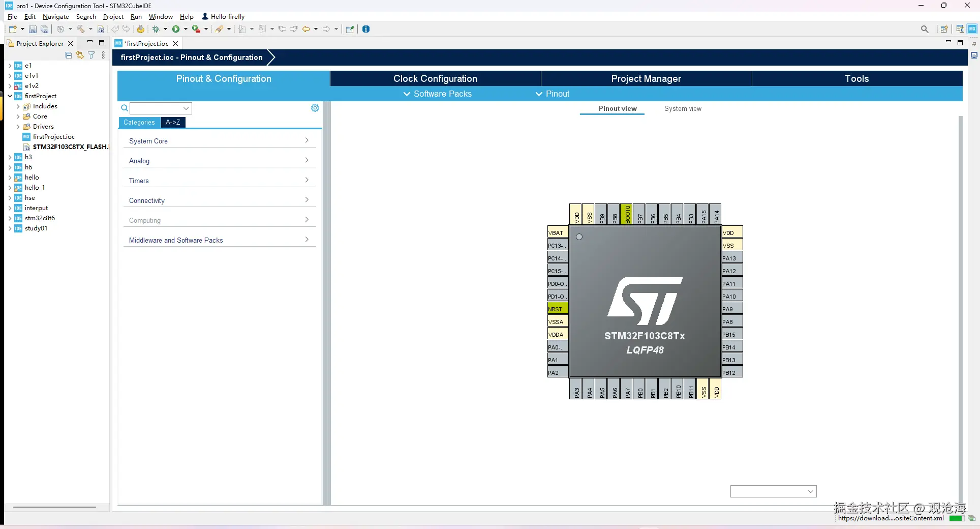The width and height of the screenshot is (980, 529).
Task: Toggle Link with Editor in Project Explorer
Action: pos(80,55)
